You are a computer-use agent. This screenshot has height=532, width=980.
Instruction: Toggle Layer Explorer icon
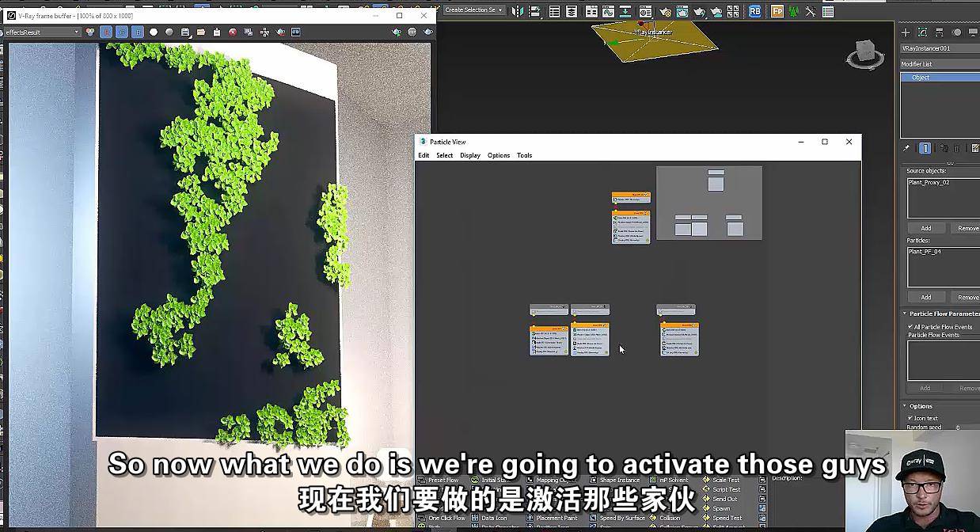tap(572, 11)
